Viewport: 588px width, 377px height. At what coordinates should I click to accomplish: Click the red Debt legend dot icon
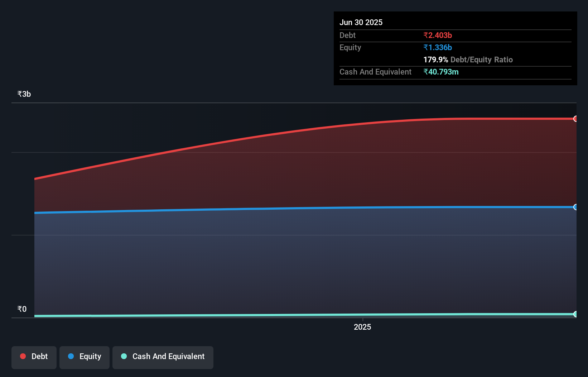coord(23,356)
